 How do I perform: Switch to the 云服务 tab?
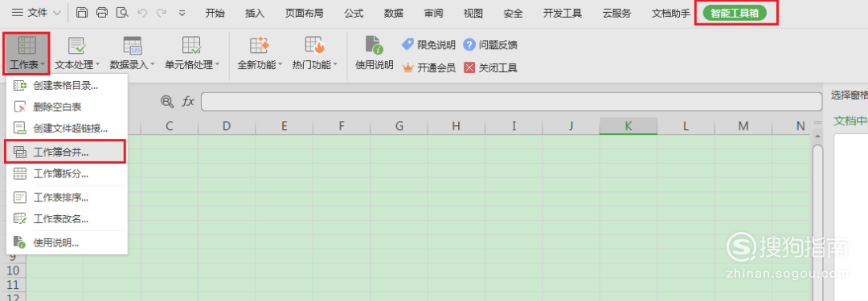616,14
